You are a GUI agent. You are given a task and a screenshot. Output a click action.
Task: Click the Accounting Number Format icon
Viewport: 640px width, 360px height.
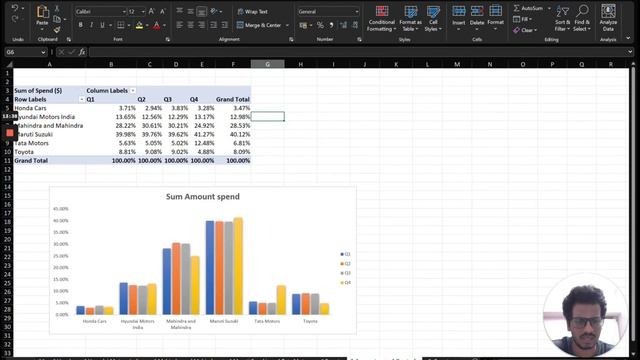click(303, 25)
